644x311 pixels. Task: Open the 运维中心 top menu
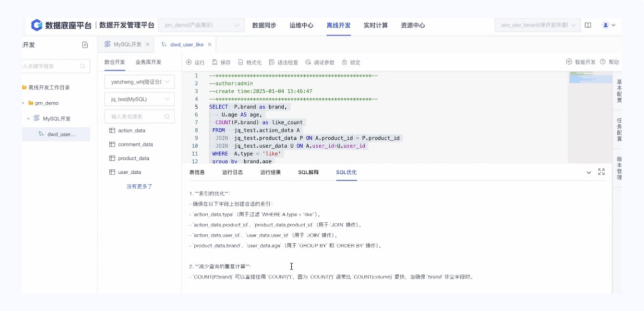click(x=301, y=26)
